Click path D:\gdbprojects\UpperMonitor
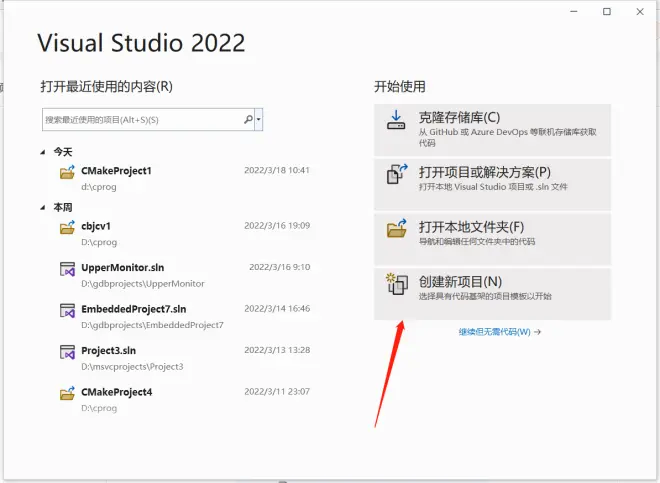Viewport: 660px width, 483px height. [143, 284]
